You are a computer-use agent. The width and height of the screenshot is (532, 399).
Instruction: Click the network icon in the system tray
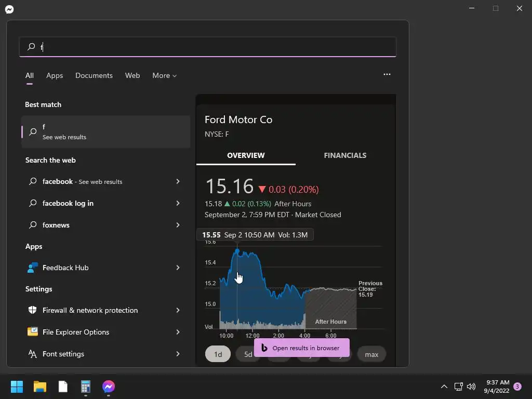click(x=458, y=387)
